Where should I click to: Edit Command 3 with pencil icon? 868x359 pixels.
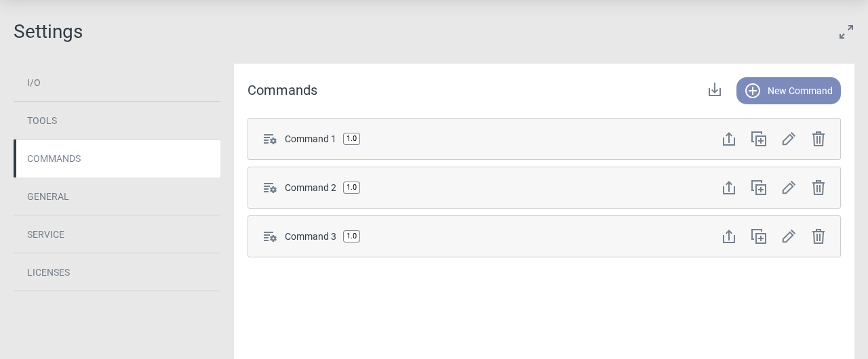click(789, 236)
